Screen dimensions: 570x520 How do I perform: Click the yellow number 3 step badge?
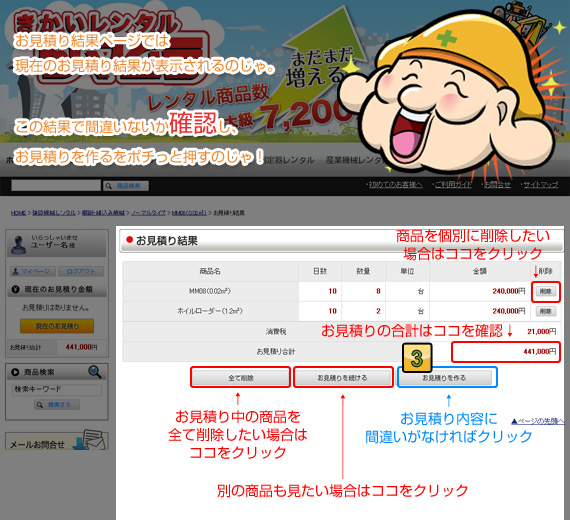tap(417, 358)
